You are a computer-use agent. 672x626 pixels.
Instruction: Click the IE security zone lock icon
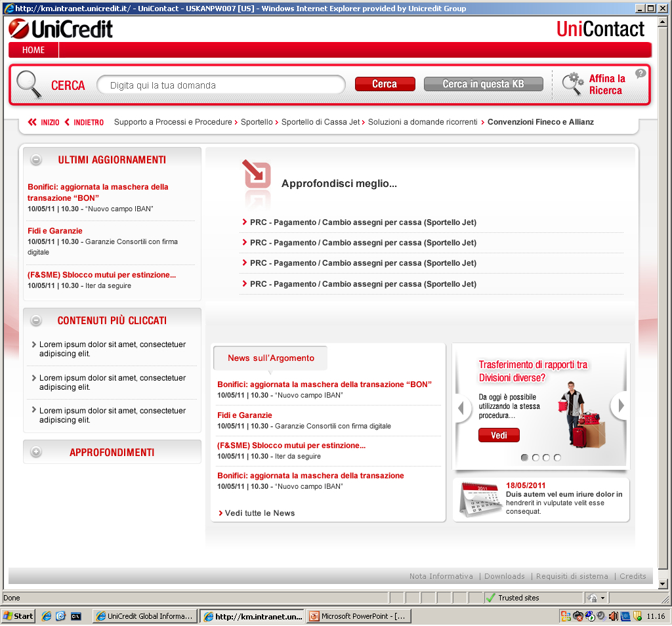[x=593, y=598]
